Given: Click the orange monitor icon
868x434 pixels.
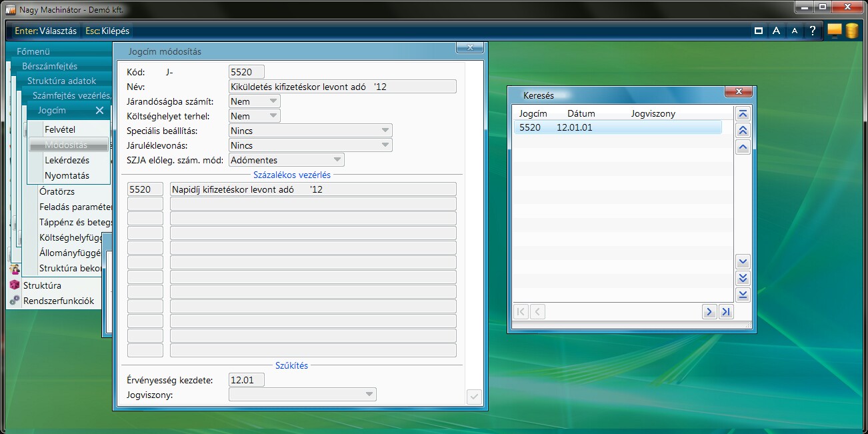Looking at the screenshot, I should click(834, 31).
